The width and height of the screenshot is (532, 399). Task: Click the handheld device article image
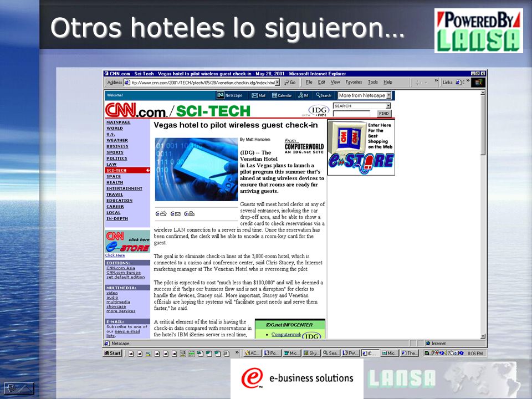[196, 170]
